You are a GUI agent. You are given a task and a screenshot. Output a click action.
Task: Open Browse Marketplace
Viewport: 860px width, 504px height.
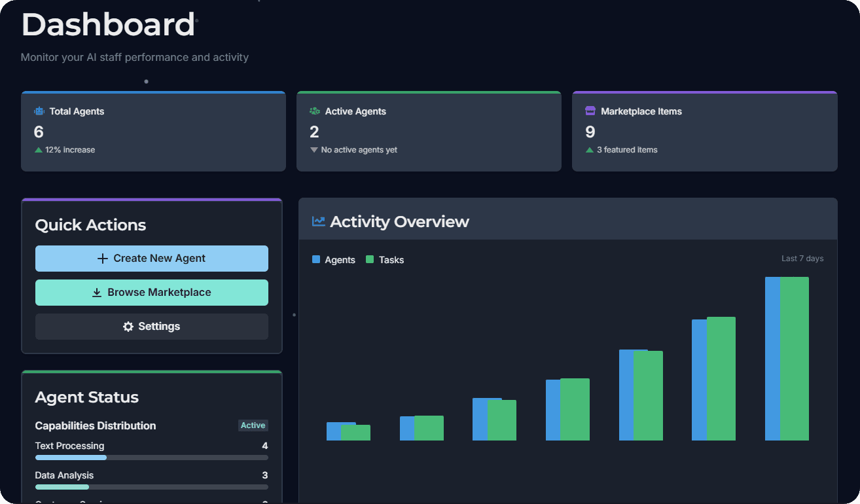(x=151, y=293)
